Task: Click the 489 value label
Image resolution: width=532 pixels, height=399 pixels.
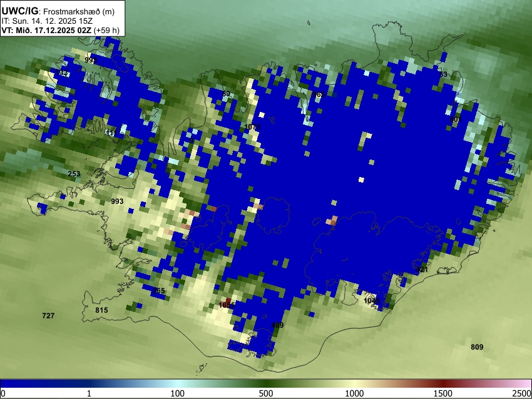Action: tap(277, 325)
